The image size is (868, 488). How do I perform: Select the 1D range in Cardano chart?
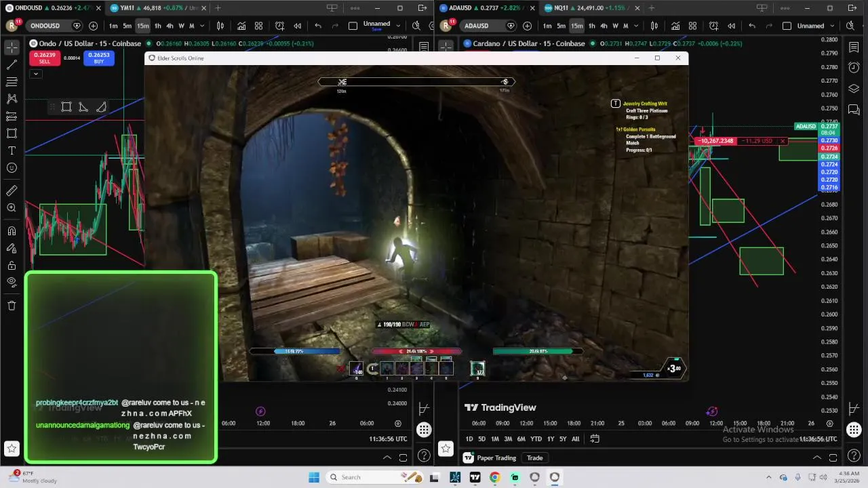[469, 439]
